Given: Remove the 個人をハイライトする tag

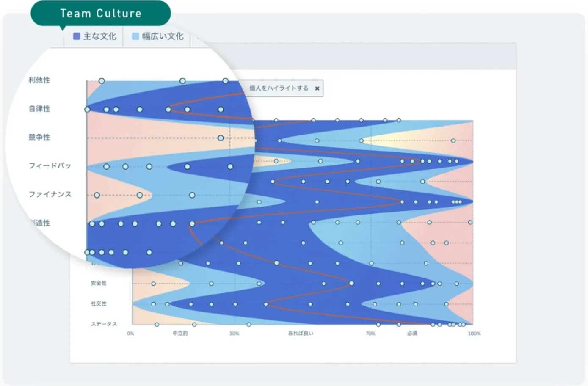Looking at the screenshot, I should pyautogui.click(x=317, y=88).
